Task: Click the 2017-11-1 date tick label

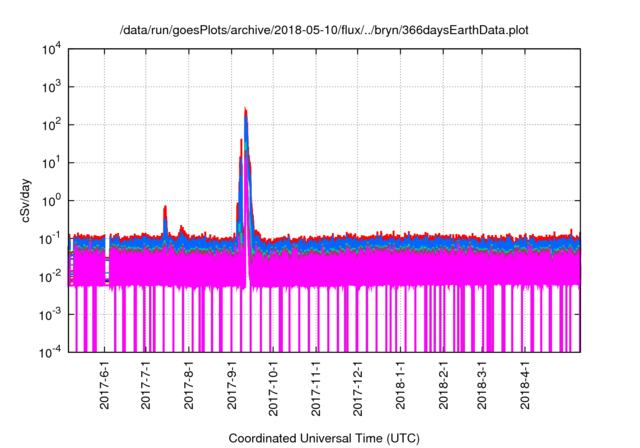Action: click(316, 388)
